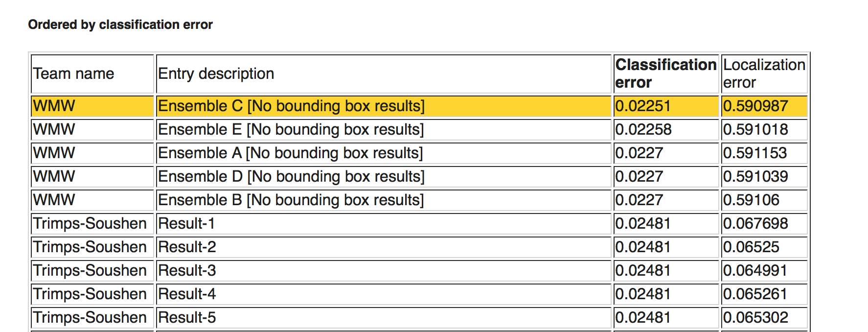
Task: Click the highlighted Ensemble C entry cell
Action: [x=291, y=106]
